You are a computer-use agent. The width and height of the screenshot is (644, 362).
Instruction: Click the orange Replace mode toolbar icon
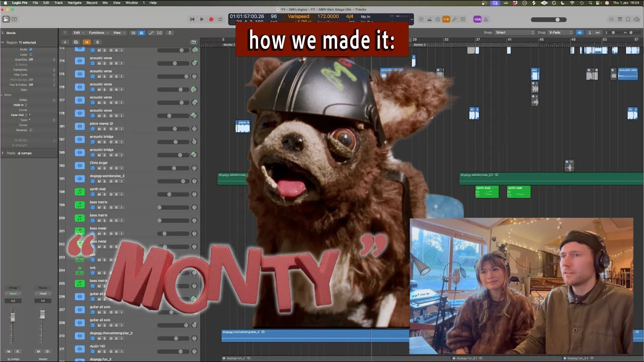[x=446, y=19]
